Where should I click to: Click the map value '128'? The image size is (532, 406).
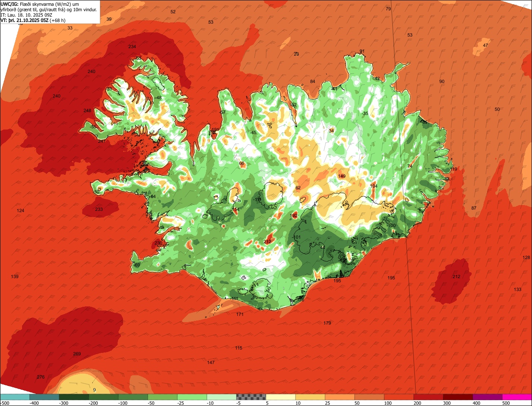click(526, 258)
